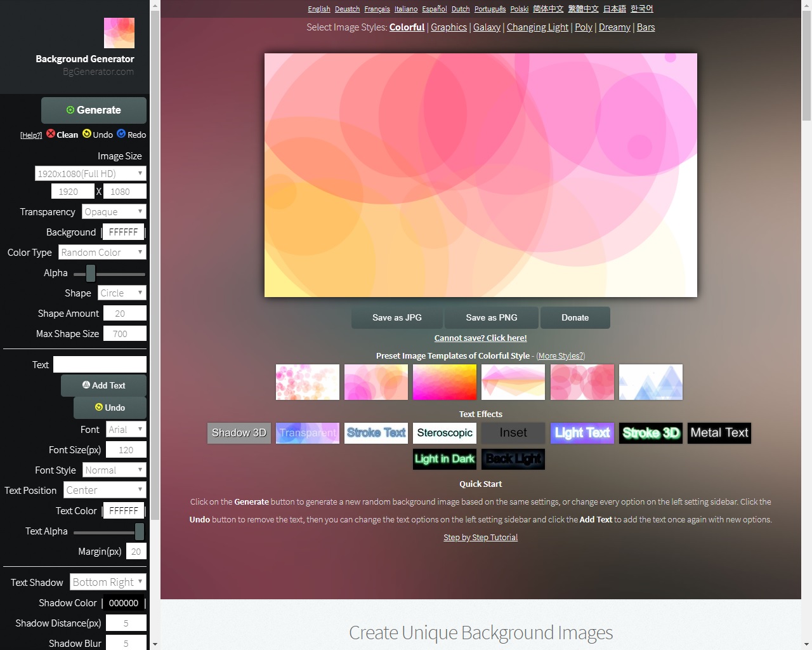
Task: Click the red Clean icon
Action: (51, 134)
